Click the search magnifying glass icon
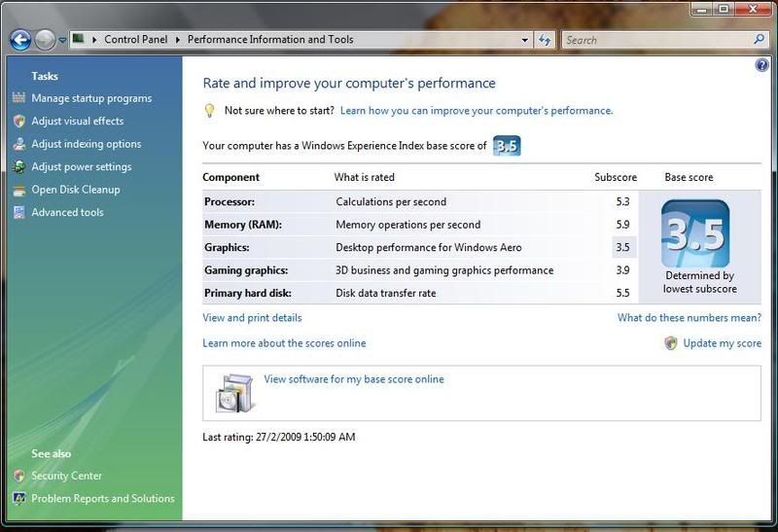Viewport: 778px width, 532px height. click(x=760, y=40)
